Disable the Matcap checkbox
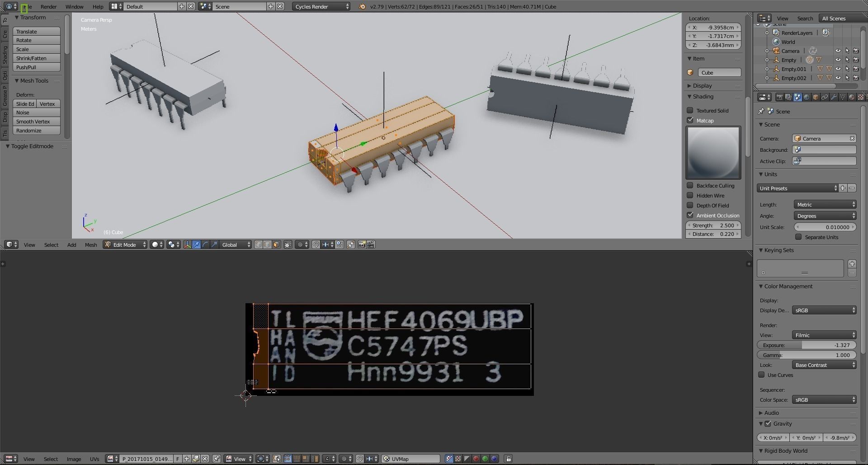This screenshot has height=465, width=868. coord(690,120)
